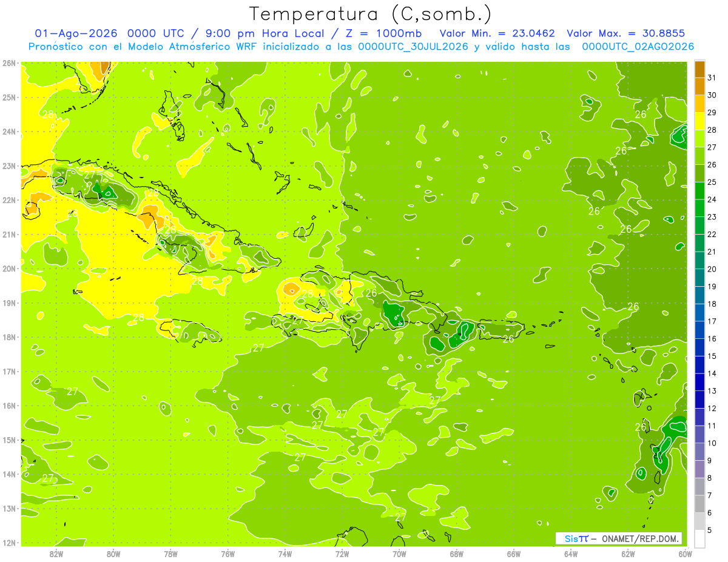Pick the color bar segment between 25 and 26
The width and height of the screenshot is (728, 562).
tap(699, 173)
